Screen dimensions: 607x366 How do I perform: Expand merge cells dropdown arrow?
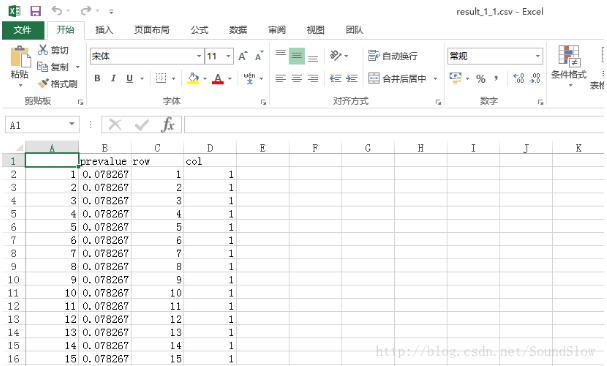pyautogui.click(x=435, y=79)
